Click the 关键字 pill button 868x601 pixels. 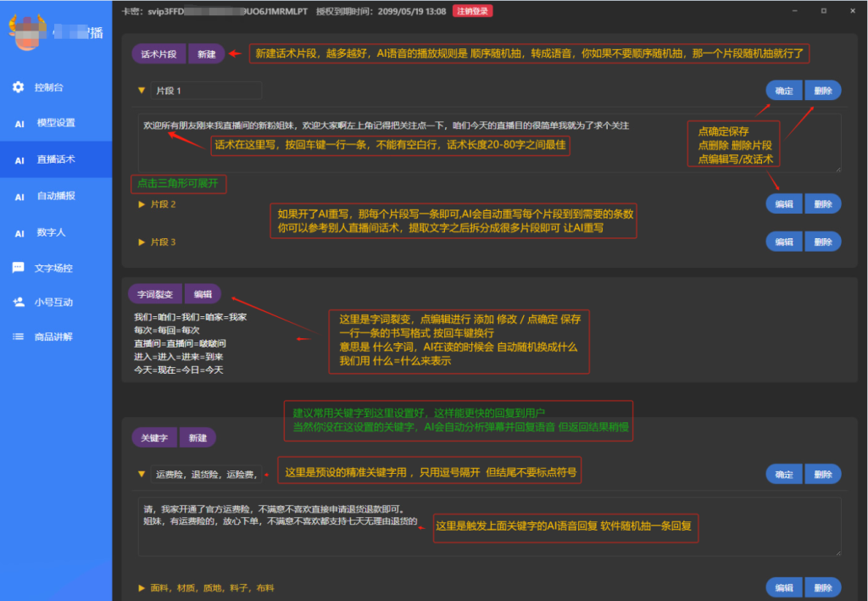154,437
